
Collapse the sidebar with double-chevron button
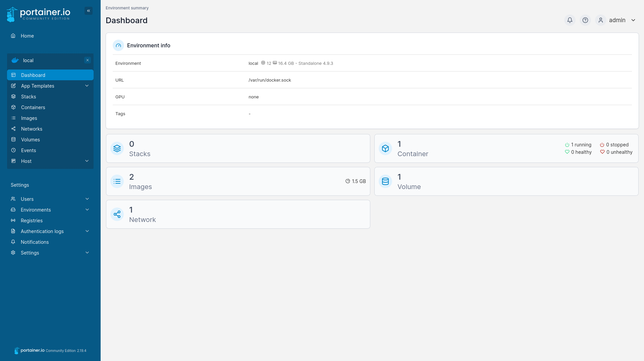[89, 11]
